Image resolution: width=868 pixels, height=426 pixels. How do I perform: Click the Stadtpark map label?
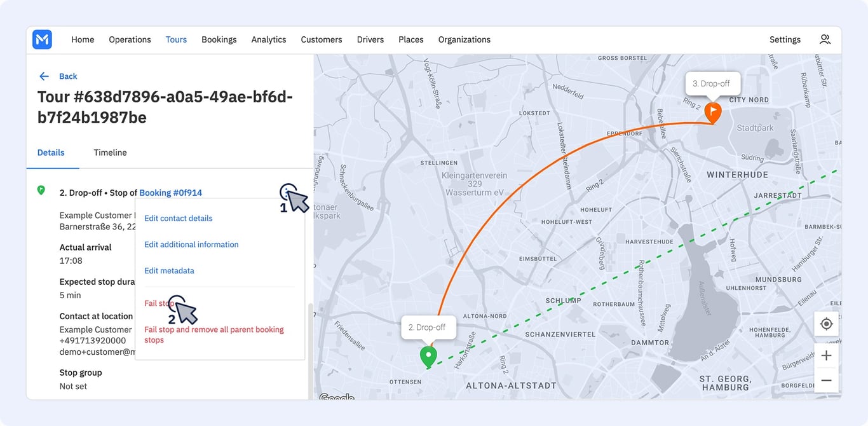tap(756, 128)
